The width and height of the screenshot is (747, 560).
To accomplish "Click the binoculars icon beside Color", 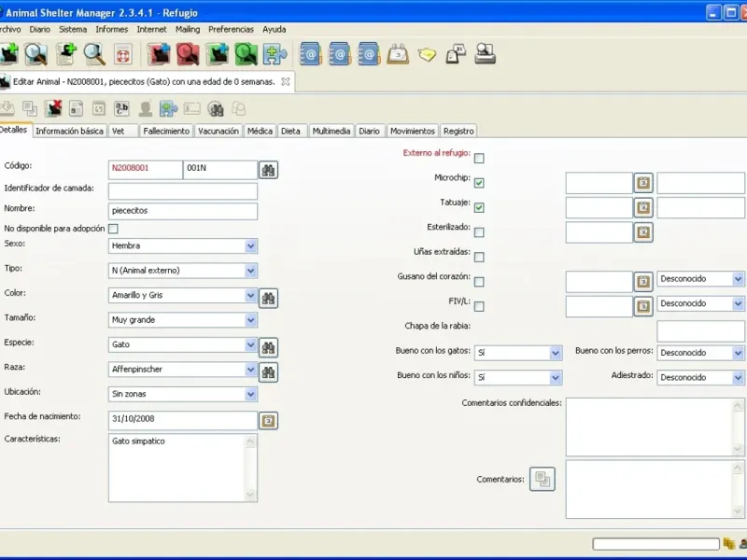I will [x=268, y=298].
